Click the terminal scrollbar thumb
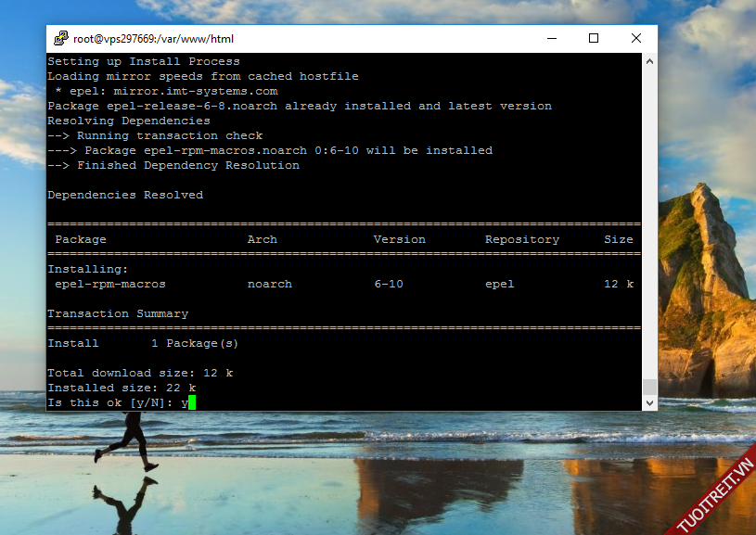 (x=649, y=387)
